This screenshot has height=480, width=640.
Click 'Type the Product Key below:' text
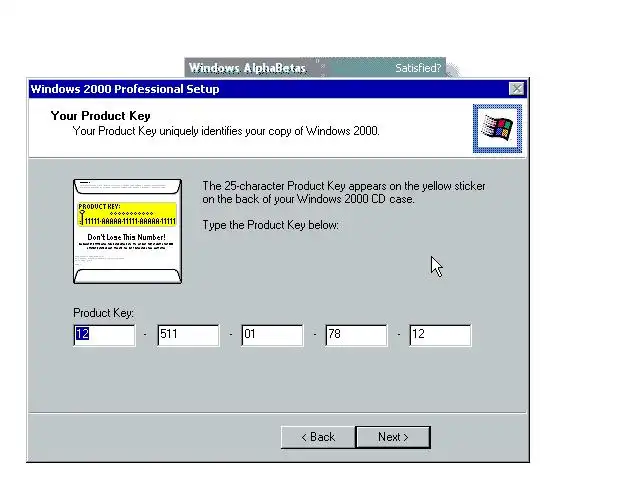click(x=271, y=225)
